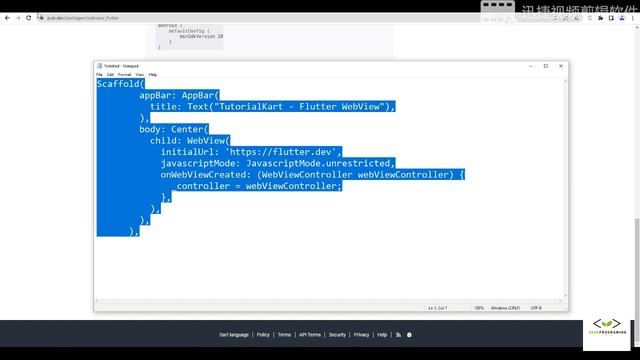640x360 pixels.
Task: Click Notepad horizontal scrollbar track
Action: (x=329, y=301)
